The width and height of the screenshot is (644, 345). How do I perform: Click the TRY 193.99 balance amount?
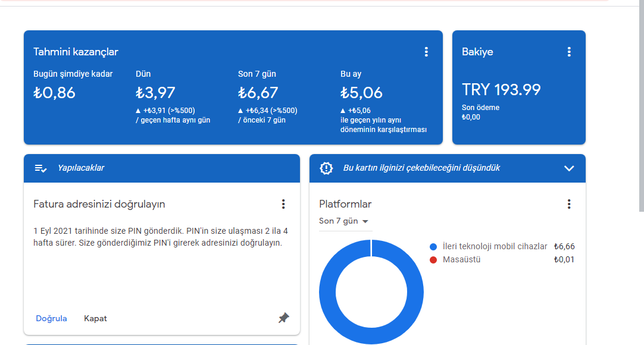click(501, 90)
